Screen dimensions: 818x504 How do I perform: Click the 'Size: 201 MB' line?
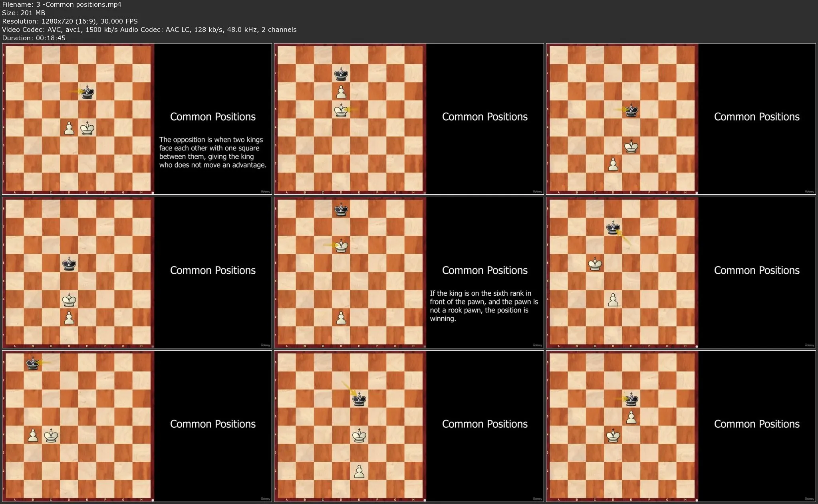click(x=24, y=13)
